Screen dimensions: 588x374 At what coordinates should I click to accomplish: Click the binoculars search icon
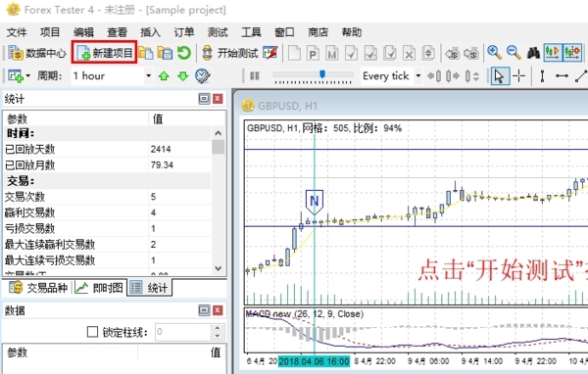click(x=534, y=53)
